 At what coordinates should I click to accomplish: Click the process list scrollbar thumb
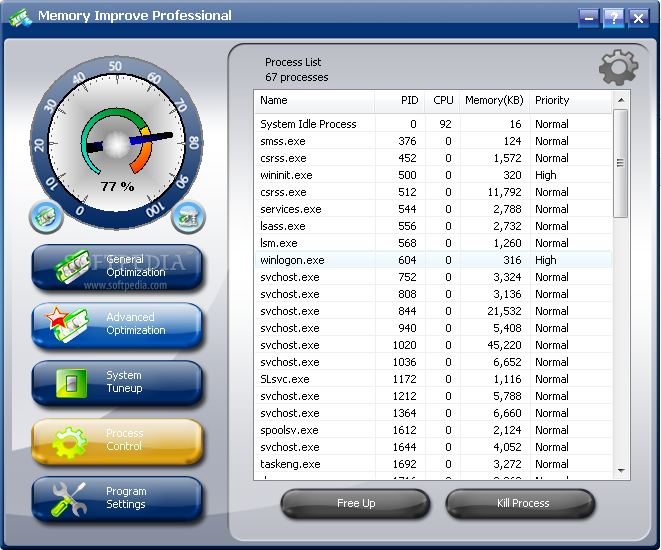(x=621, y=163)
